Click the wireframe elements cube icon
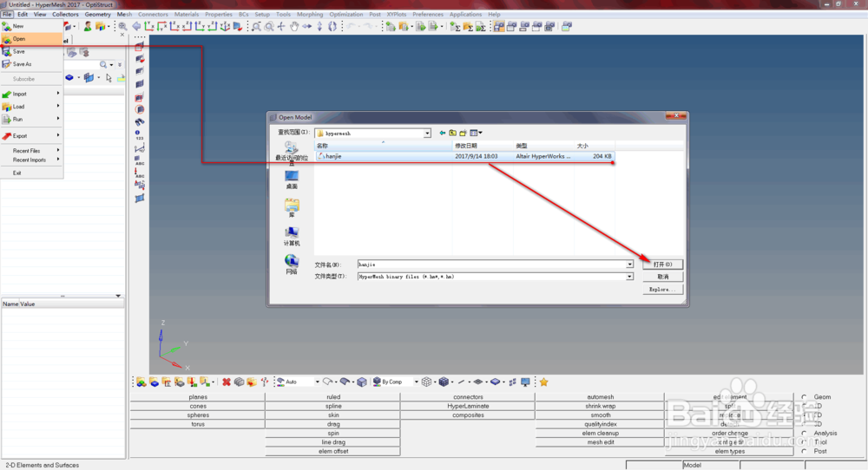This screenshot has width=868, height=470. pos(426,382)
